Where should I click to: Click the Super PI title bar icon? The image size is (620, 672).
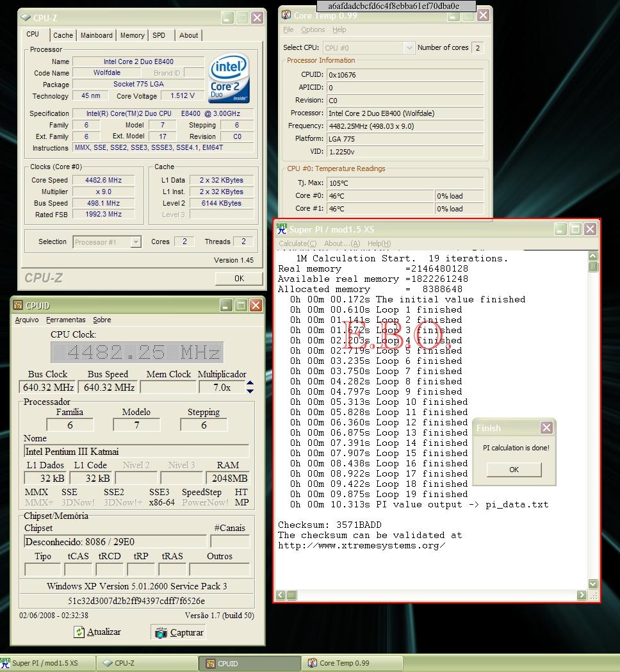[x=282, y=229]
